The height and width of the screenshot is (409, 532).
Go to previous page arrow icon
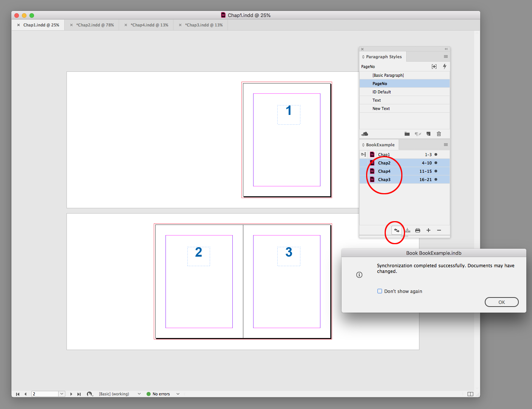[x=25, y=394]
